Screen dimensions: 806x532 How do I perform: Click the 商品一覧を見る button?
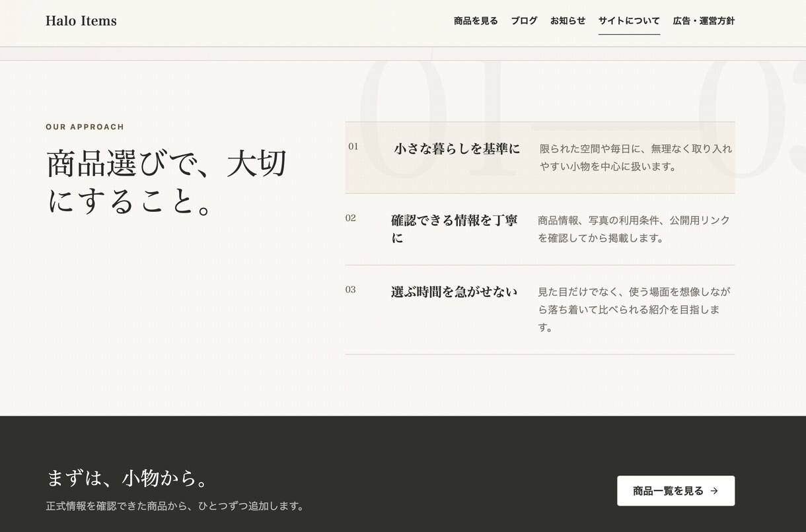[676, 491]
